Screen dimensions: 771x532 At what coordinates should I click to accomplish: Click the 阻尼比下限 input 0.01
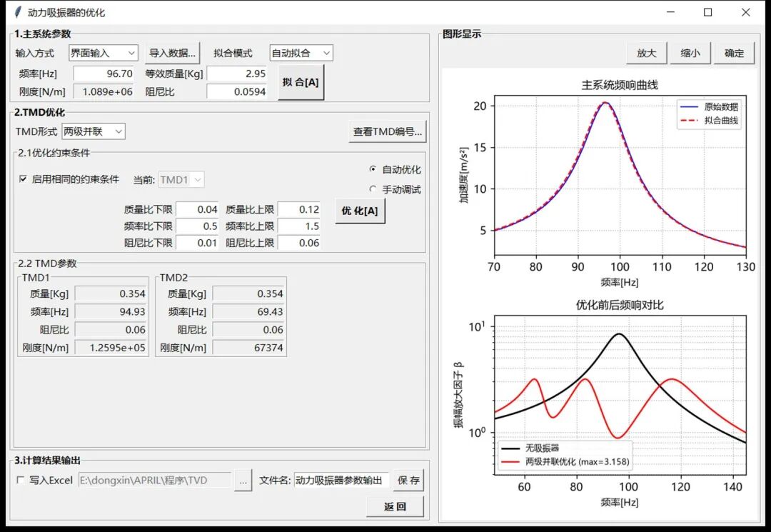197,243
